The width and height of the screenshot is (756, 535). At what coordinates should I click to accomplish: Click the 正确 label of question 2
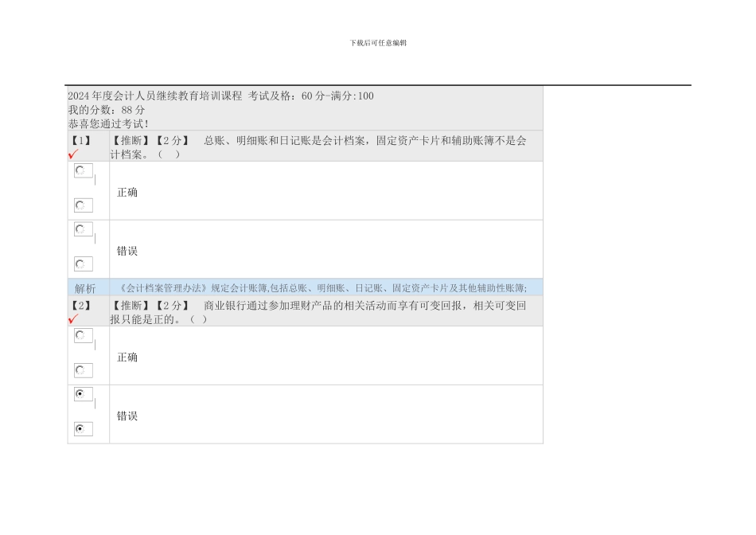pyautogui.click(x=127, y=357)
